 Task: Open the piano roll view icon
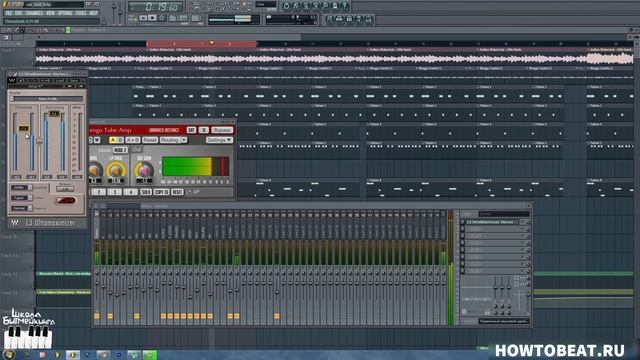point(349,19)
